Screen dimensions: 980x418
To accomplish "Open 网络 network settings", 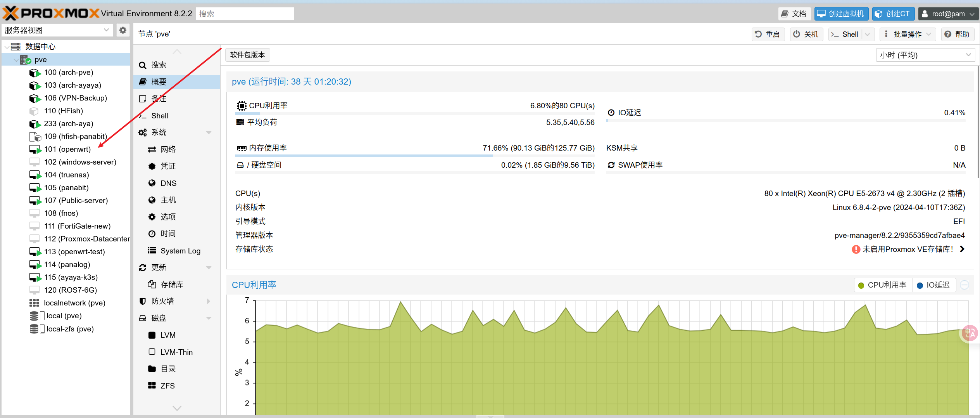I will pyautogui.click(x=177, y=150).
